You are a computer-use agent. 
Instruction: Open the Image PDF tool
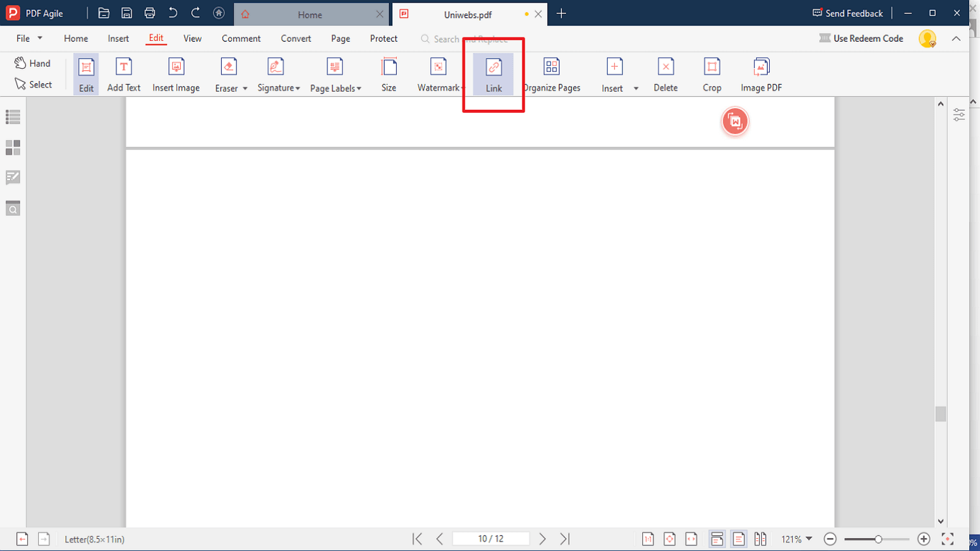pyautogui.click(x=761, y=74)
